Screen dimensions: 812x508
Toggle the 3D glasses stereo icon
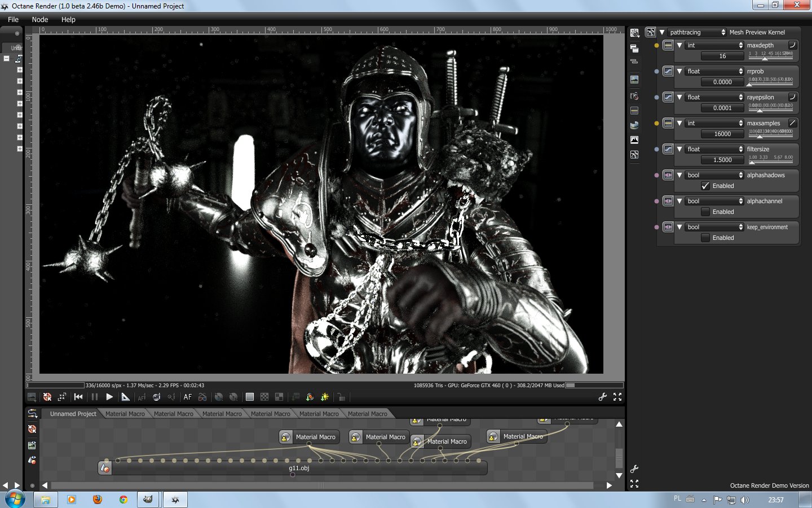click(202, 397)
